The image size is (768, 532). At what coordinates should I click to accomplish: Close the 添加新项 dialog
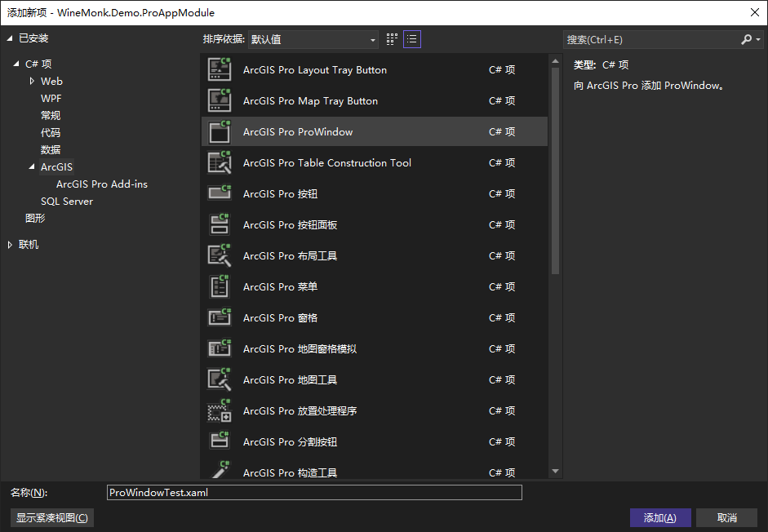tap(755, 12)
